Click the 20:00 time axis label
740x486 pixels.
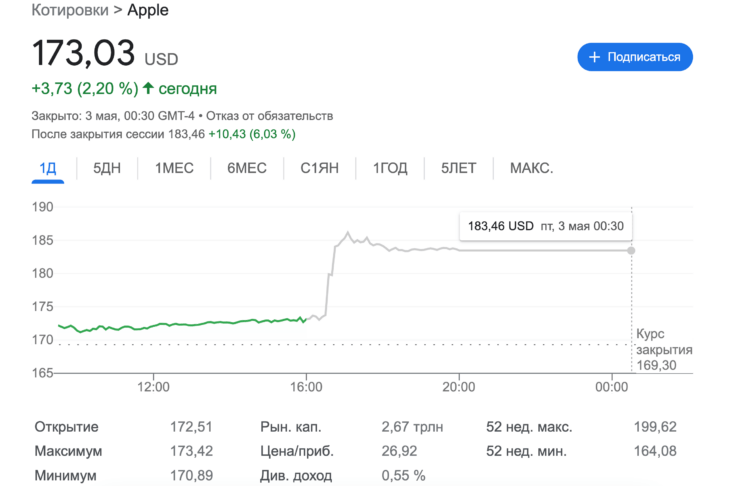(459, 387)
